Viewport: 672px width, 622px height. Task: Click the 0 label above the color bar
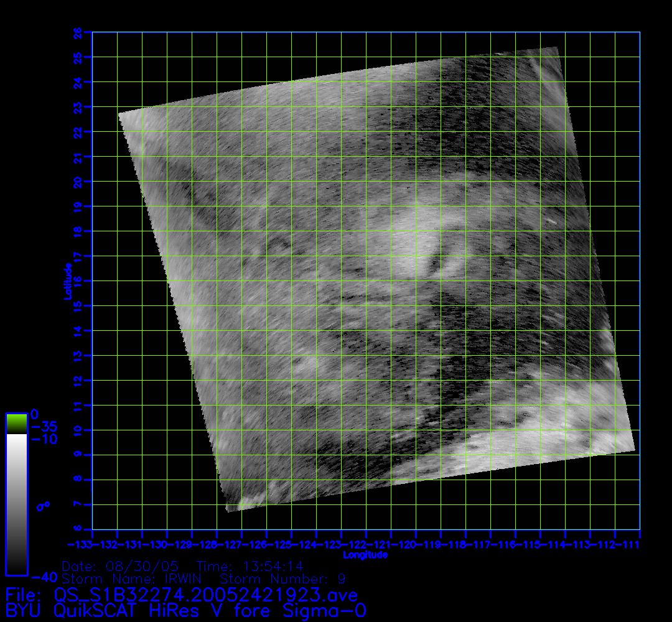pyautogui.click(x=34, y=414)
